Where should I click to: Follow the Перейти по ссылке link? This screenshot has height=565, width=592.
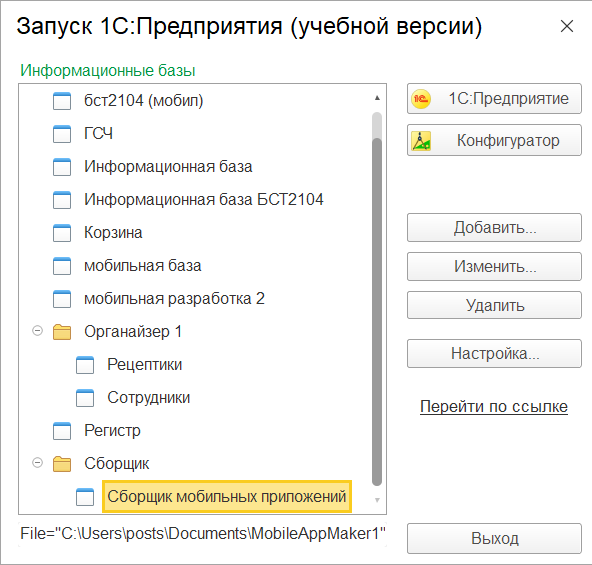(x=494, y=407)
